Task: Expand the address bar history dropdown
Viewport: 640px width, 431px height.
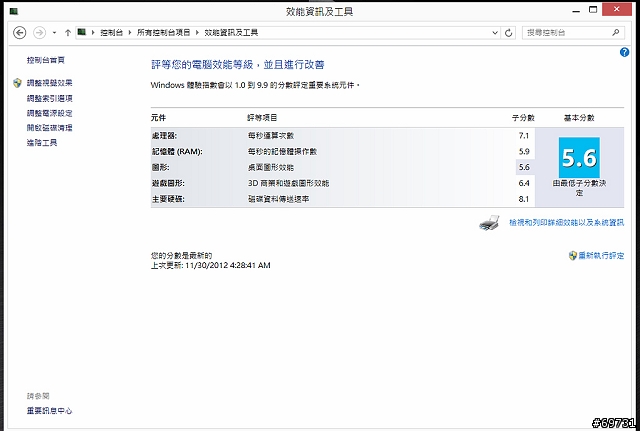Action: 495,33
